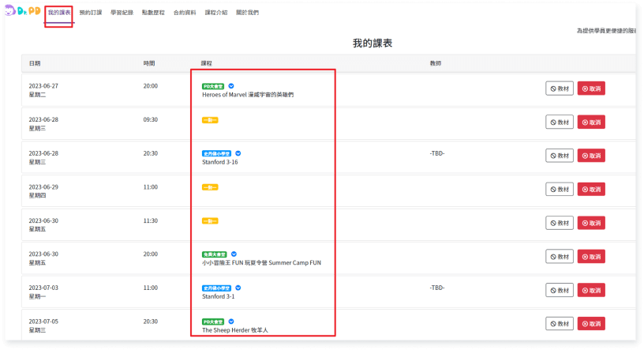Image resolution: width=644 pixels, height=350 pixels.
Task: Open 合約資料 page from navbar
Action: coord(184,13)
